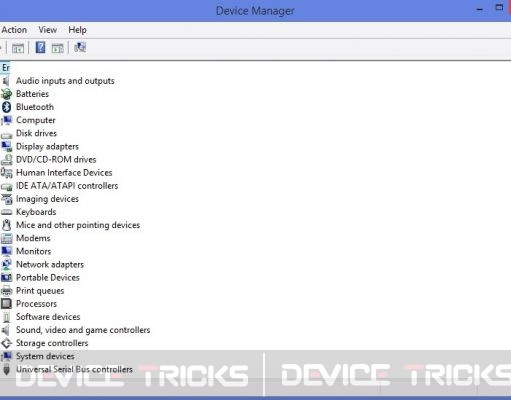Maximize the Device Manager window
The height and width of the screenshot is (400, 511).
tap(499, 8)
